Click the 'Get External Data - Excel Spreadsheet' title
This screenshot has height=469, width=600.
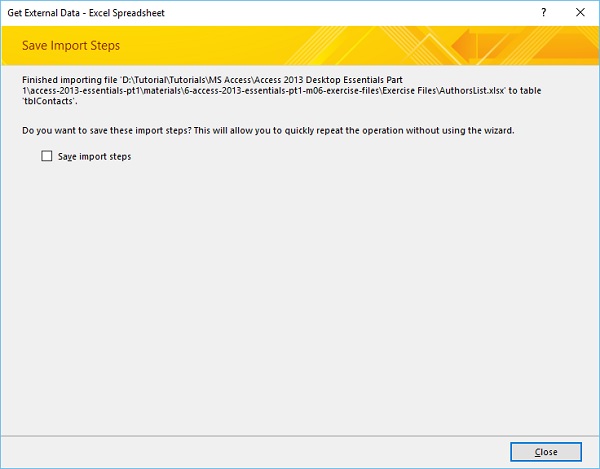click(86, 14)
